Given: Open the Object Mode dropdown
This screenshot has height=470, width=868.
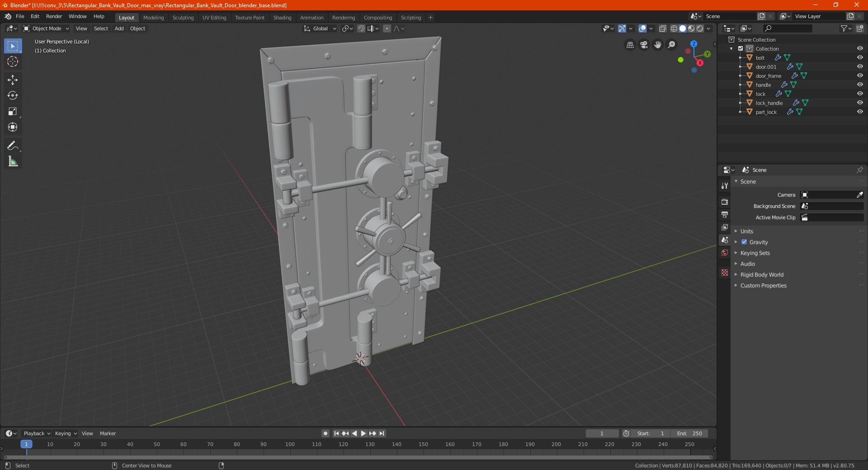Looking at the screenshot, I should 46,28.
